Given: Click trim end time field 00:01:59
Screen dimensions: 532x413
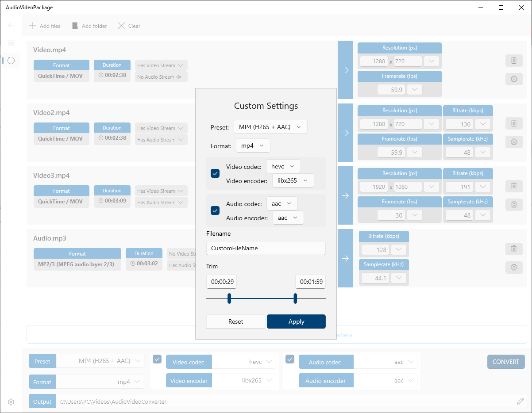Looking at the screenshot, I should click(311, 282).
